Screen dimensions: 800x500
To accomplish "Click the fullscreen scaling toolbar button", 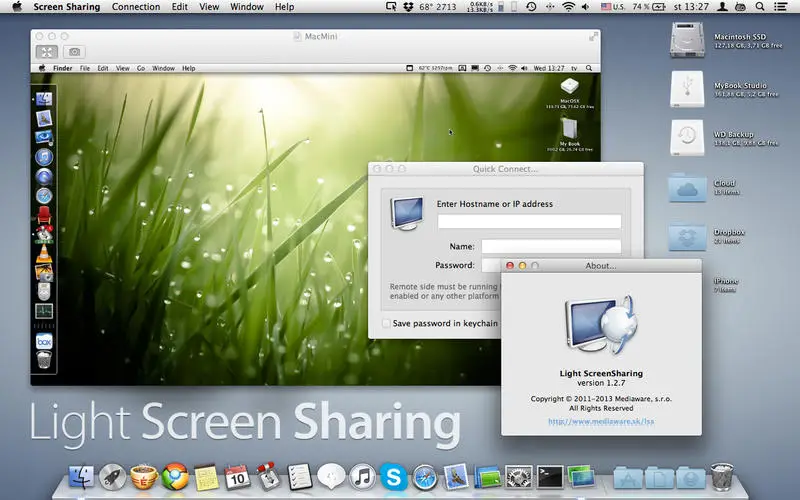I will click(46, 51).
